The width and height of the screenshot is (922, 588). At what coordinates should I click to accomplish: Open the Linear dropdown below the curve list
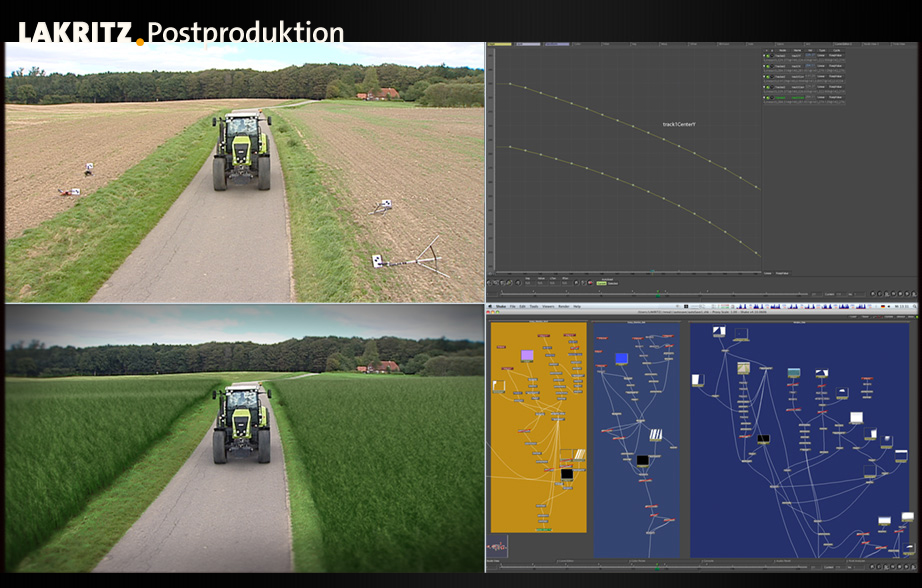point(768,273)
